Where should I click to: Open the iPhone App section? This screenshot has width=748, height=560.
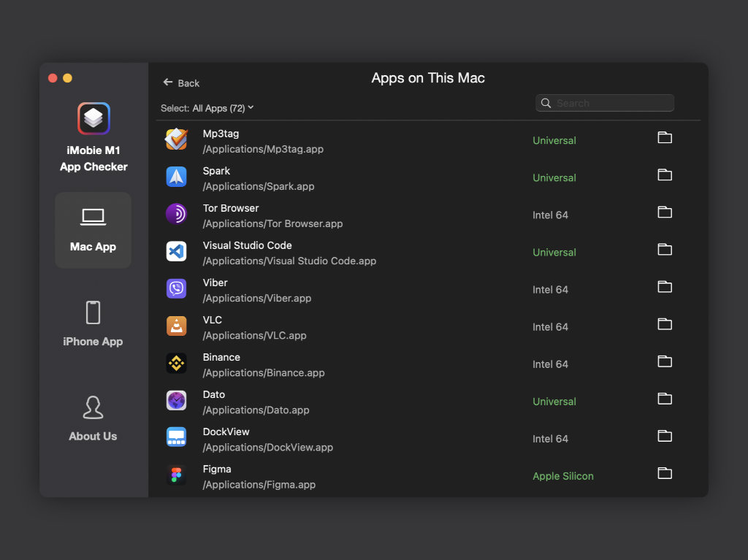pos(93,323)
